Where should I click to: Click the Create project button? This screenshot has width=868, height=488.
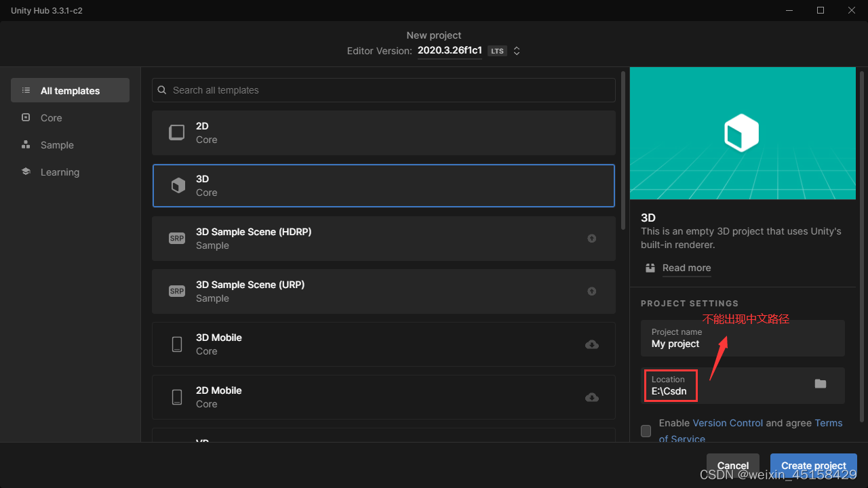(814, 465)
